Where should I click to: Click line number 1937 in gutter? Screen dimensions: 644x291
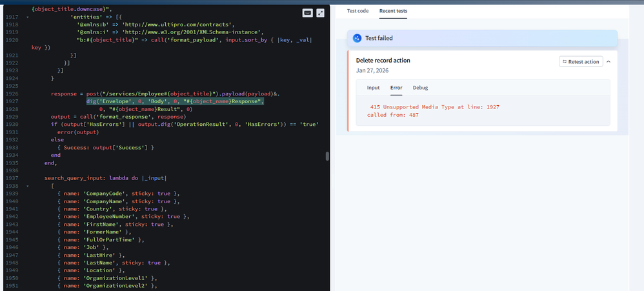[x=12, y=178]
